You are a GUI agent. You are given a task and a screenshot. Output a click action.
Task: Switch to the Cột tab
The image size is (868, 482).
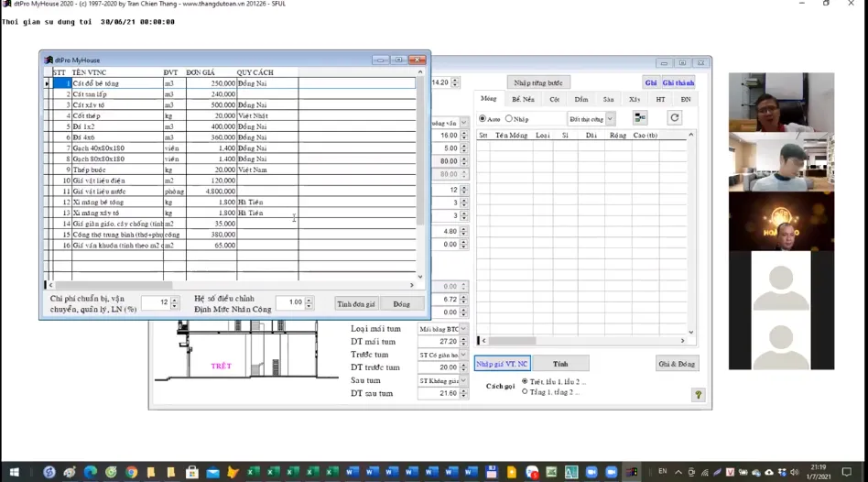point(554,99)
